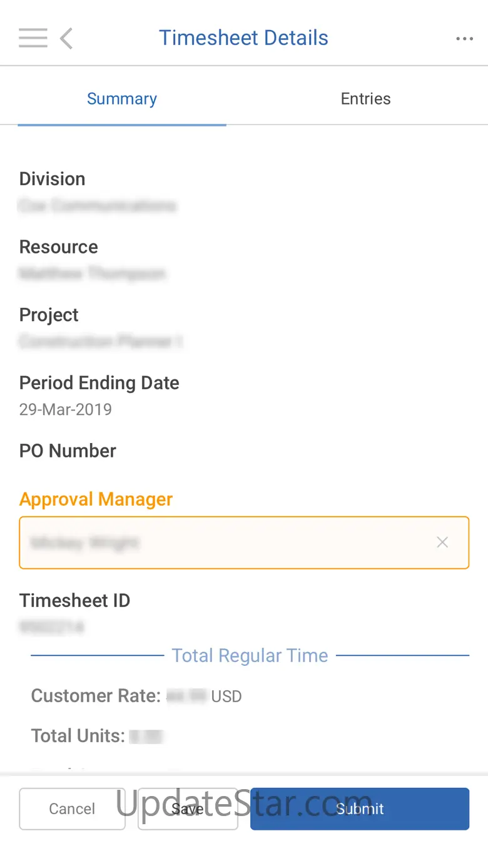Click the Customer Rate label
The image size is (488, 868).
click(x=96, y=696)
